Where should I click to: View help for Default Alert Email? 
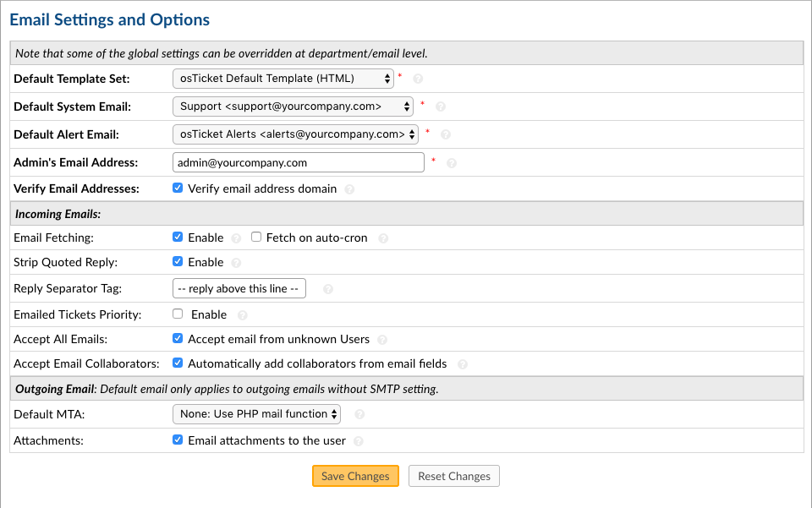click(x=446, y=134)
